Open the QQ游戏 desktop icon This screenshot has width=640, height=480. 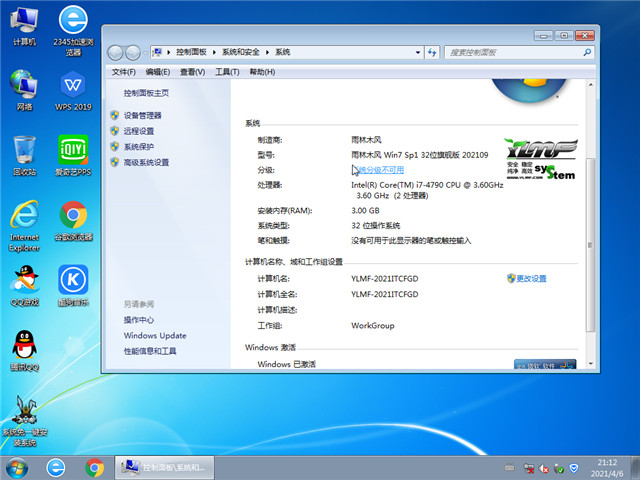[24, 286]
